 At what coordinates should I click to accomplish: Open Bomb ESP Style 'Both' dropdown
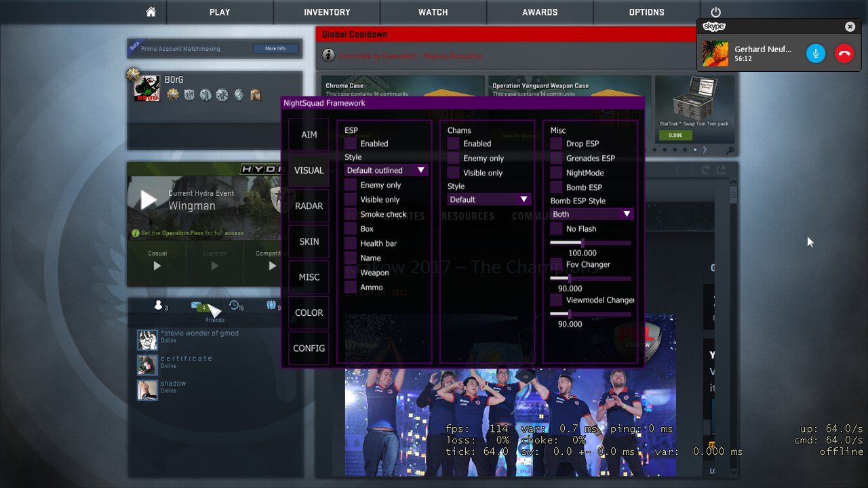click(x=592, y=214)
